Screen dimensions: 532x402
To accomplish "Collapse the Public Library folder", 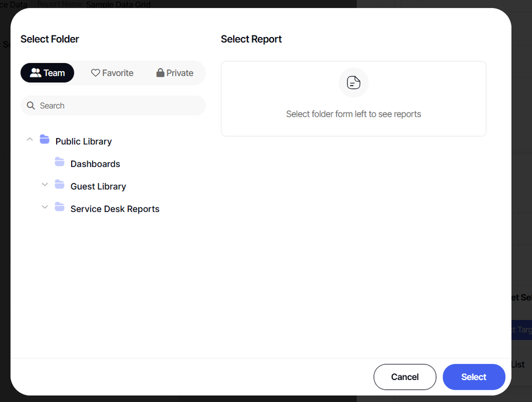I will 29,139.
